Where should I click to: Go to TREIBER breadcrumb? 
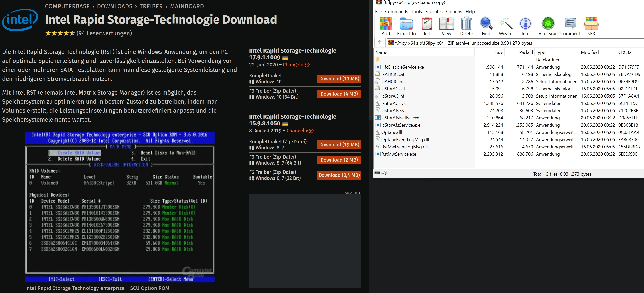coord(151,6)
